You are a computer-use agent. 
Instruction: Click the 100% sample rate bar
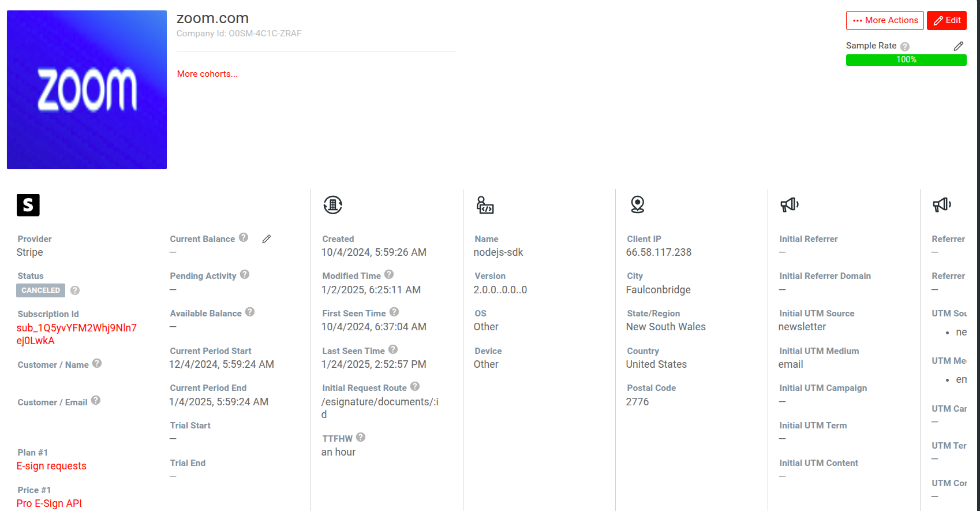[906, 59]
